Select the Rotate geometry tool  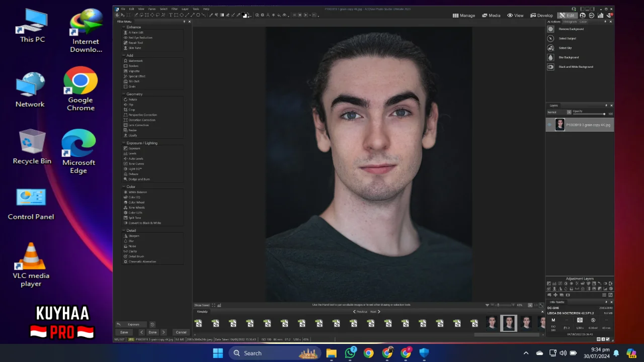tap(132, 100)
